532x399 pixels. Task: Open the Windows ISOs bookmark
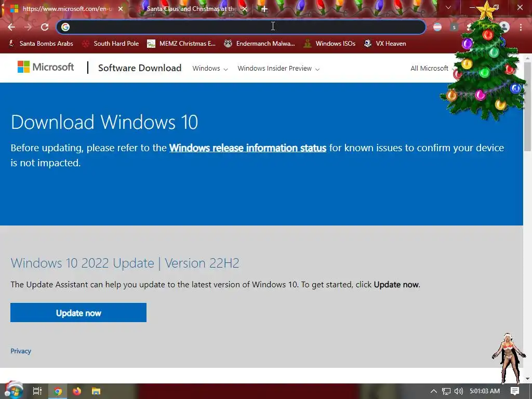tap(330, 44)
